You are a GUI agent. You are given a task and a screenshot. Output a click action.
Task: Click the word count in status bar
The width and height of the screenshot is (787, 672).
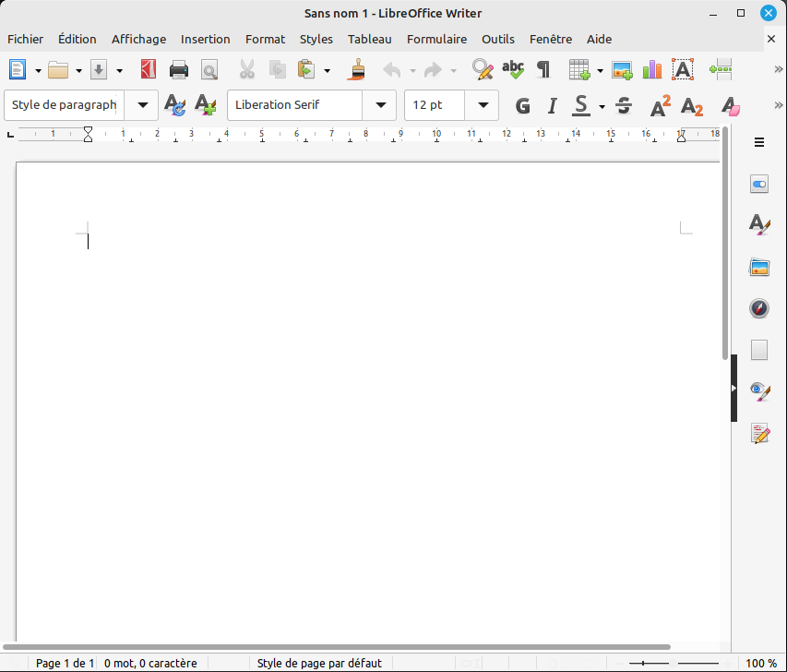coord(150,663)
